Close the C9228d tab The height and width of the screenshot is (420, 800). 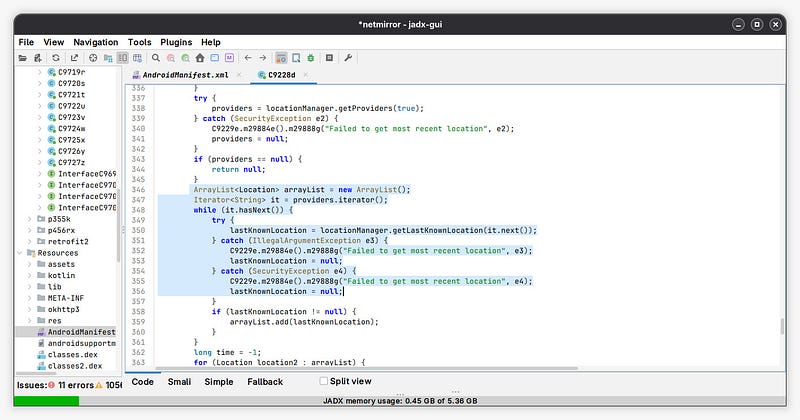(x=306, y=75)
